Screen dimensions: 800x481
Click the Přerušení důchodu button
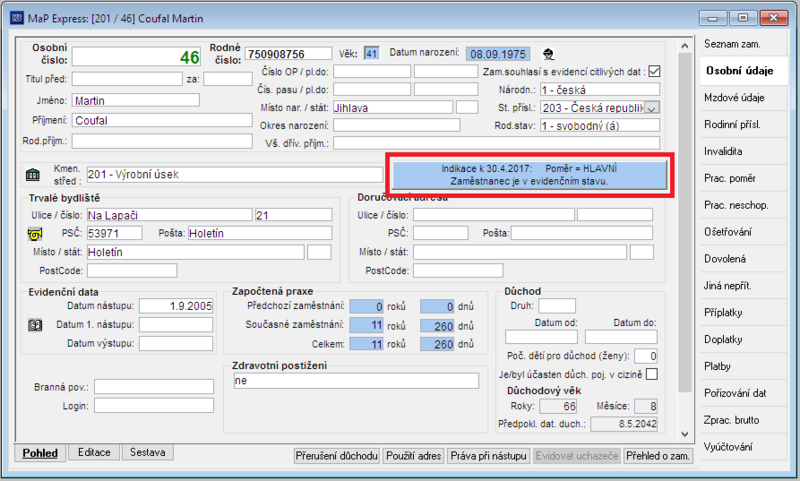(x=337, y=456)
